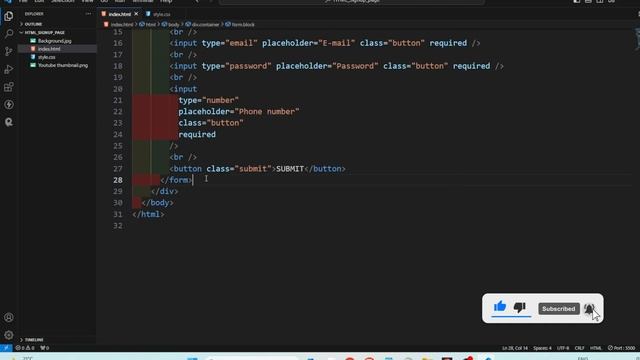This screenshot has width=640, height=360.
Task: Open the Search view in the activity bar
Action: 9,34
